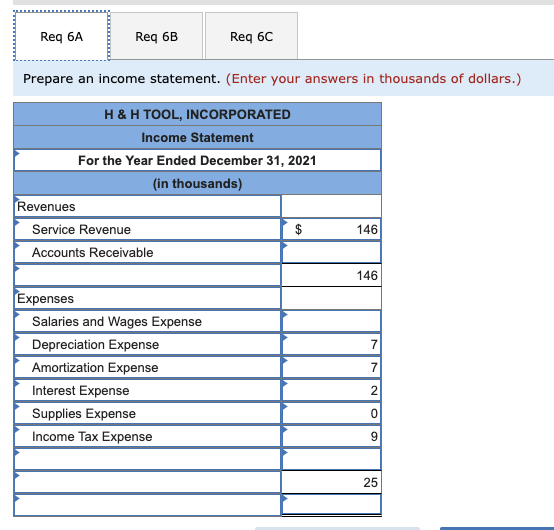The width and height of the screenshot is (554, 530).
Task: Edit the Service Revenue amount field showing 146
Action: (x=331, y=229)
